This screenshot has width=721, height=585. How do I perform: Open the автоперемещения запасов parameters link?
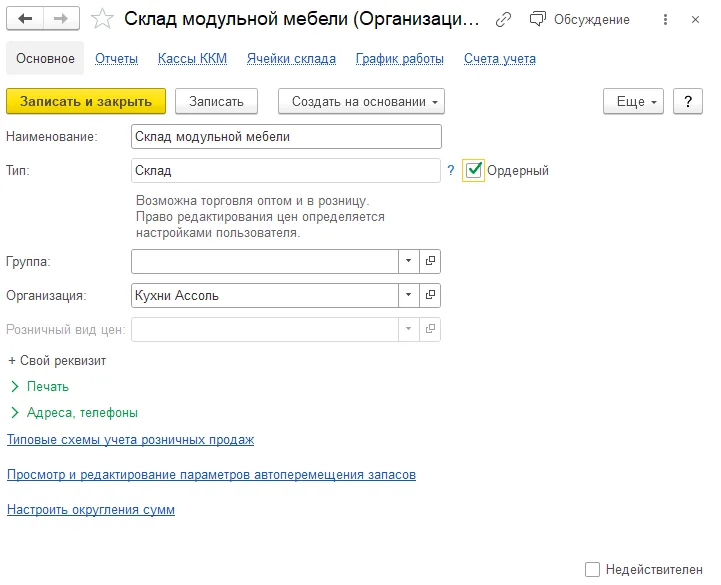pyautogui.click(x=212, y=475)
